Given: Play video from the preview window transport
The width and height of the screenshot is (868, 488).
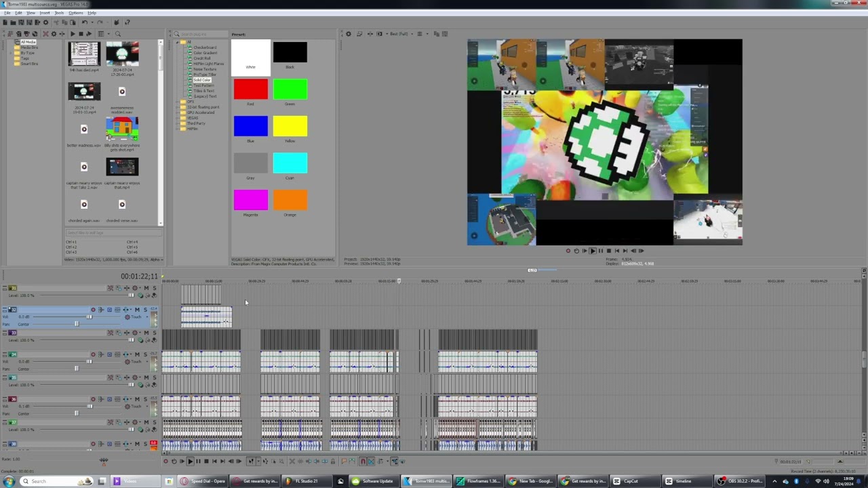Looking at the screenshot, I should [592, 251].
